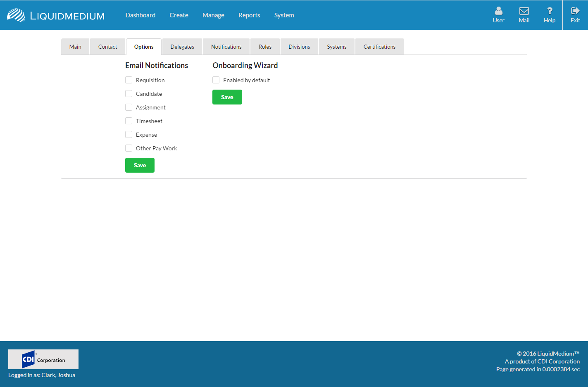This screenshot has width=588, height=387.
Task: Click the LiquidMedium logo icon
Action: click(x=16, y=15)
